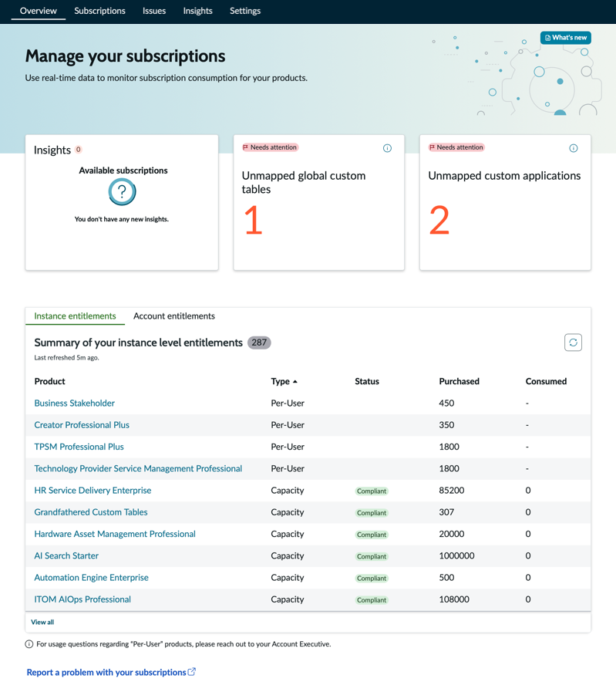The image size is (616, 692).
Task: Sort by the Status column header
Action: point(367,381)
